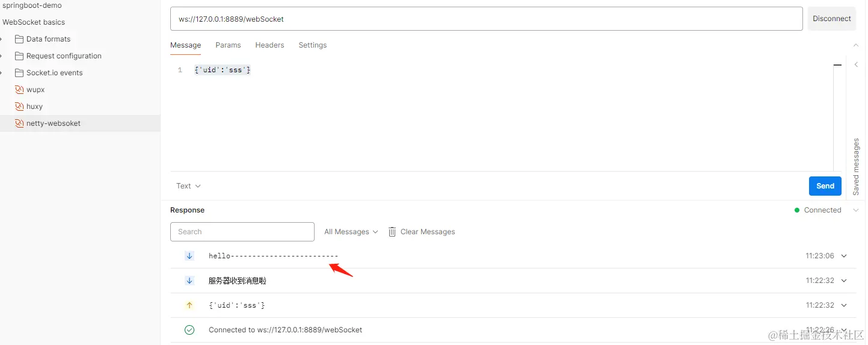
Task: Switch to the Params tab
Action: tap(228, 45)
